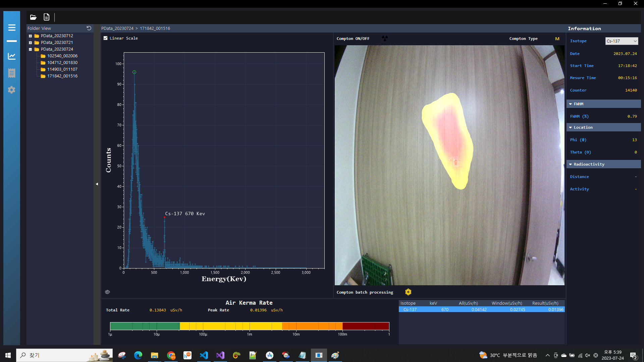
Task: Toggle Compton ON/OFF radiation icon
Action: [x=385, y=39]
